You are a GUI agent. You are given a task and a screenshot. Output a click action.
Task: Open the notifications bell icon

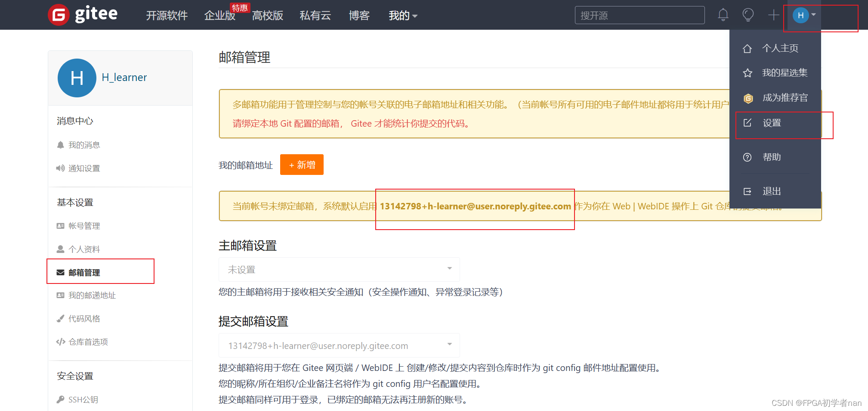click(723, 15)
